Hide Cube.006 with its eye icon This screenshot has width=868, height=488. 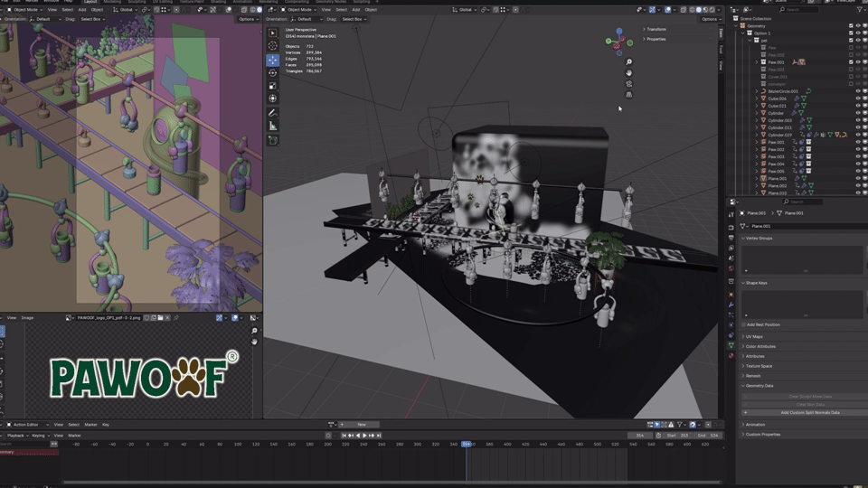click(x=858, y=99)
